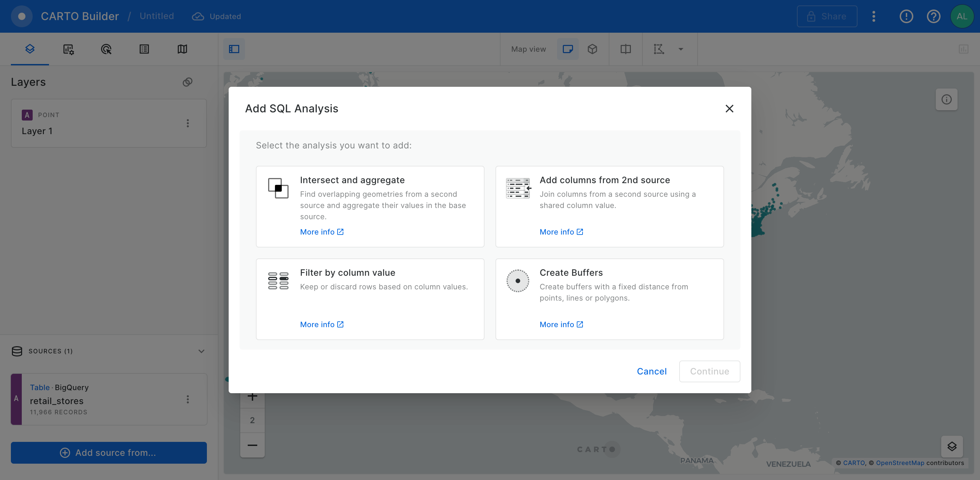Zoom in the map with plus
This screenshot has width=980, height=480.
point(252,397)
